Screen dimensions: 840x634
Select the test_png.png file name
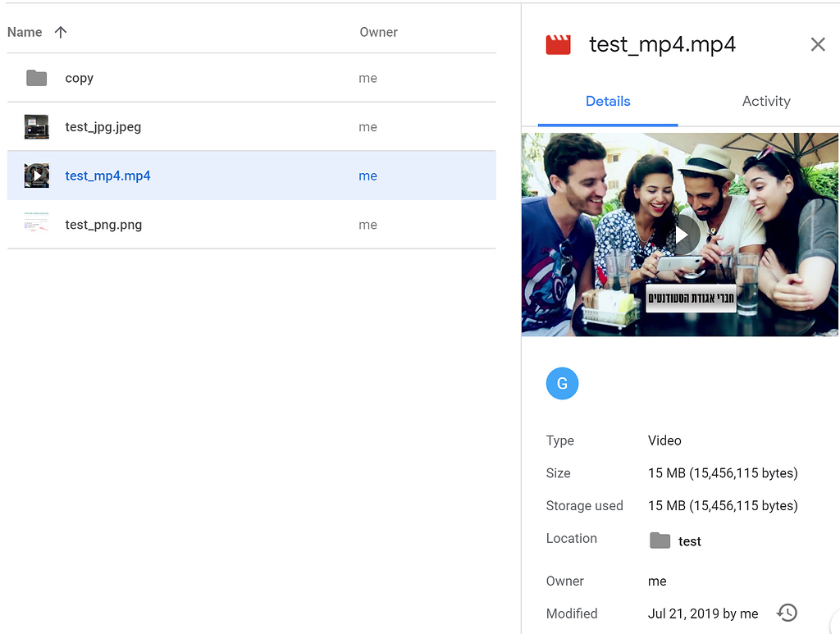[103, 225]
